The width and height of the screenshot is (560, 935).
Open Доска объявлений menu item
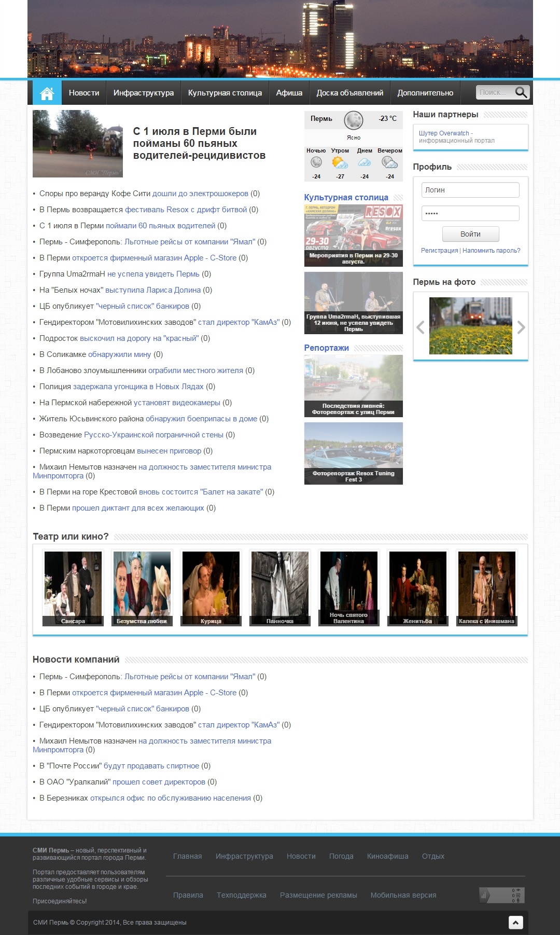click(x=350, y=93)
